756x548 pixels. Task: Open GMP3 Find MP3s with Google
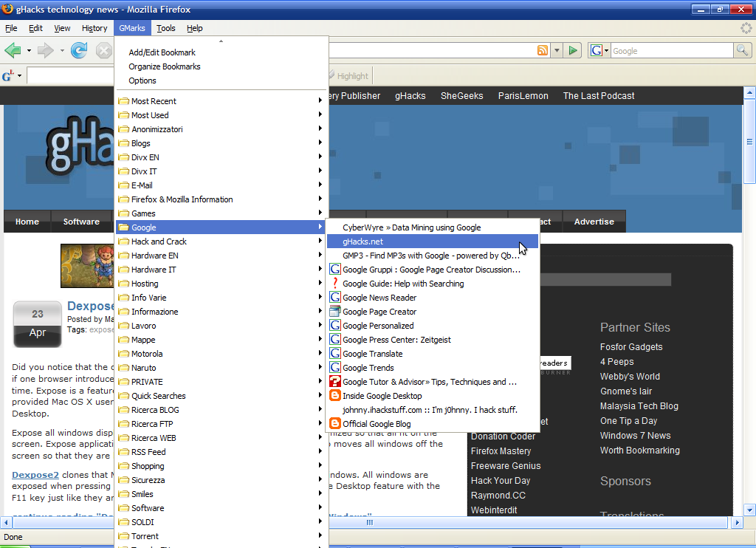tap(433, 256)
